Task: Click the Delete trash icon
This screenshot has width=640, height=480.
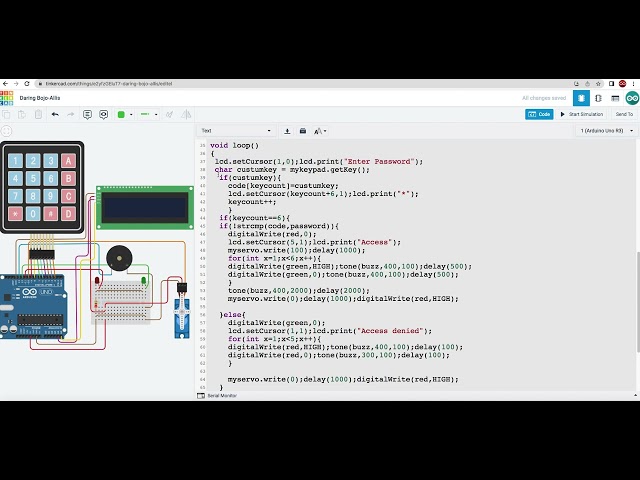Action: point(38,115)
